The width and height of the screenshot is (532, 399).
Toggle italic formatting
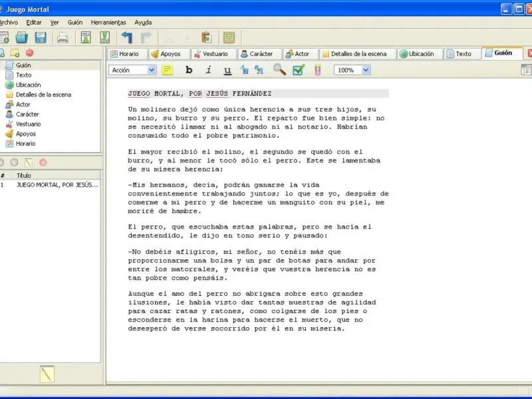coord(208,70)
